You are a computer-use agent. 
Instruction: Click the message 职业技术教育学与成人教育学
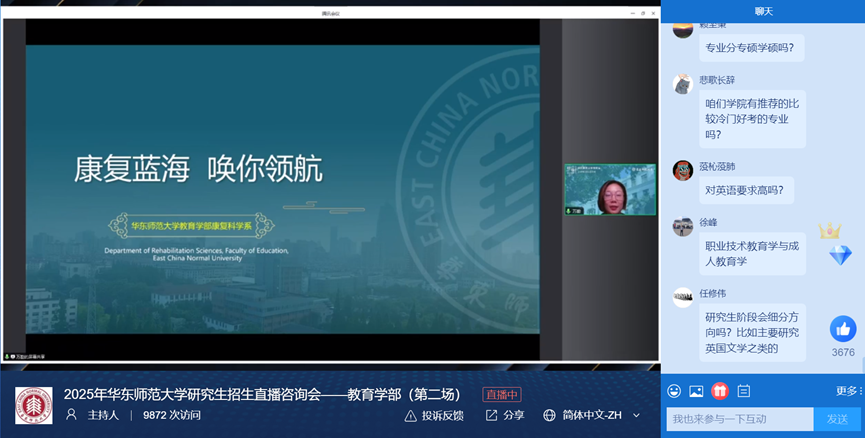tap(752, 254)
